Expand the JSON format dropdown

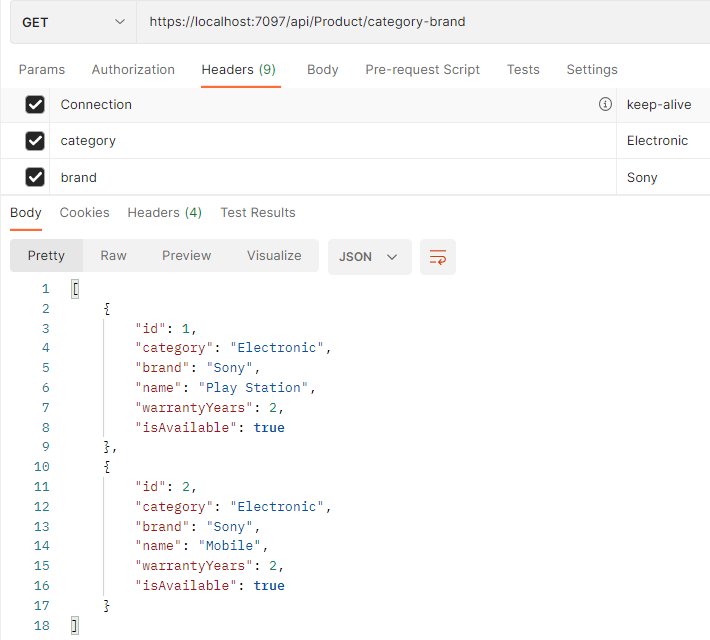click(369, 257)
